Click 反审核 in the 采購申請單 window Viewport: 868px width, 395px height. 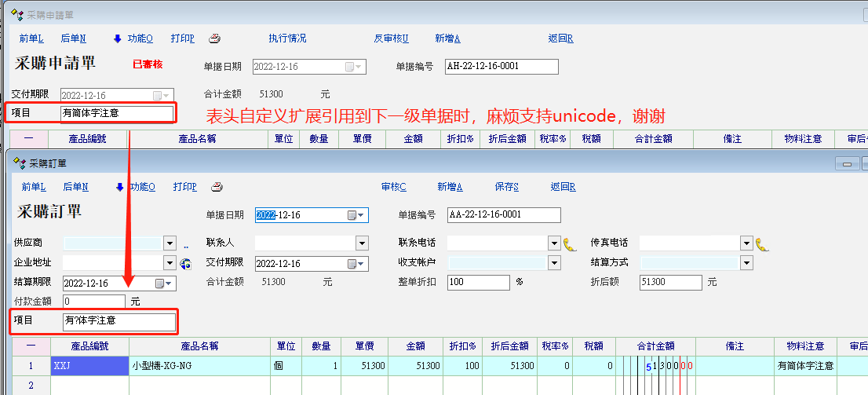[391, 38]
